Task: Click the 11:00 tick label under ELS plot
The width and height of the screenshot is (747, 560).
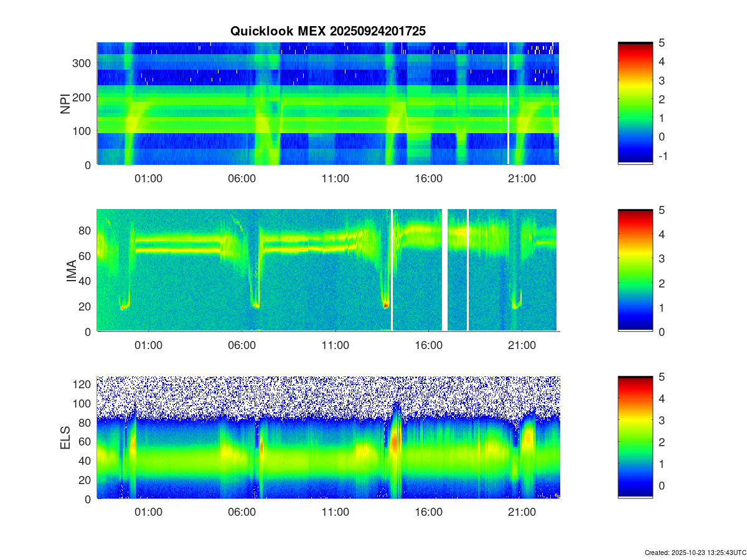Action: 335,513
